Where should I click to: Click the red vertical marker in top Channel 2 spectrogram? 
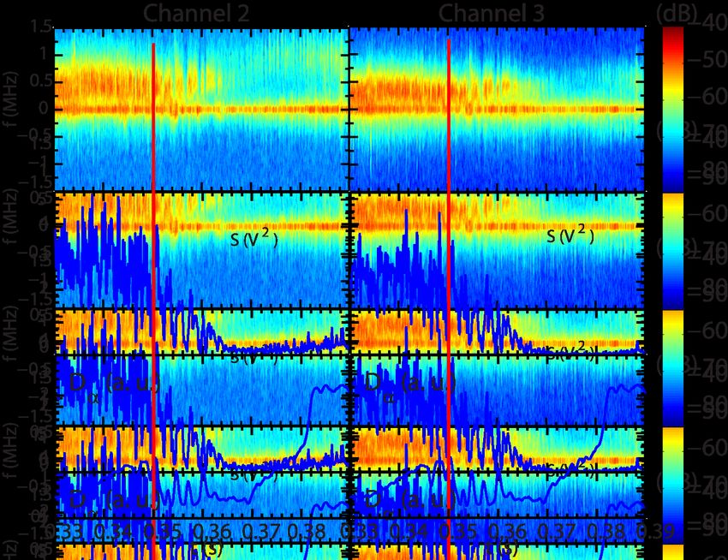pos(153,117)
